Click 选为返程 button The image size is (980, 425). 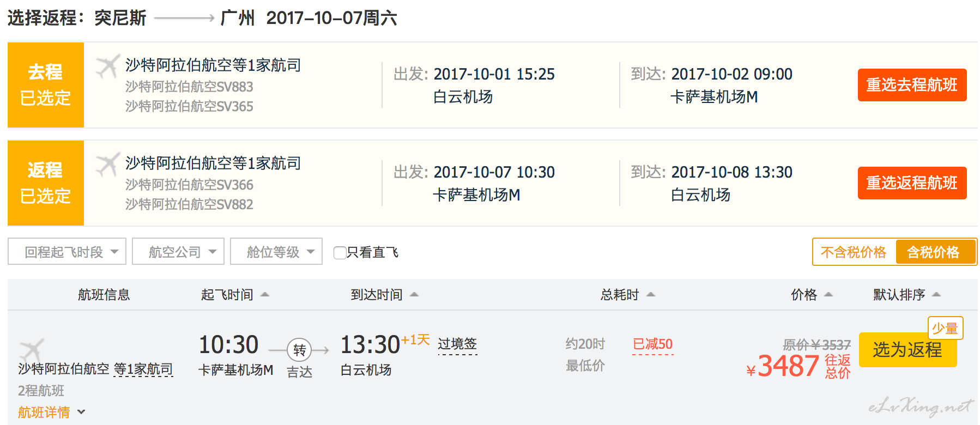(908, 350)
